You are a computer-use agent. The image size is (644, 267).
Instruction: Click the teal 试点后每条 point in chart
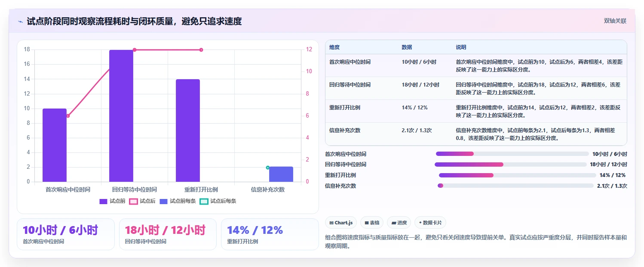coord(268,168)
